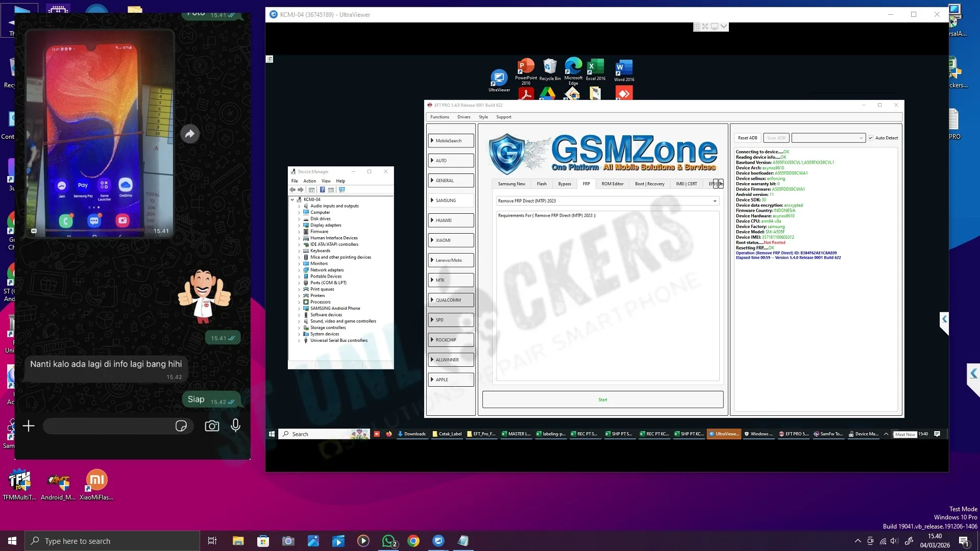Open the ADB device combo box

[828, 138]
